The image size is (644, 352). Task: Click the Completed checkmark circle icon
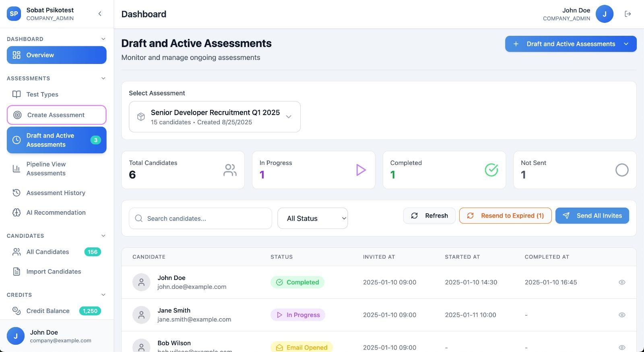[x=491, y=170]
